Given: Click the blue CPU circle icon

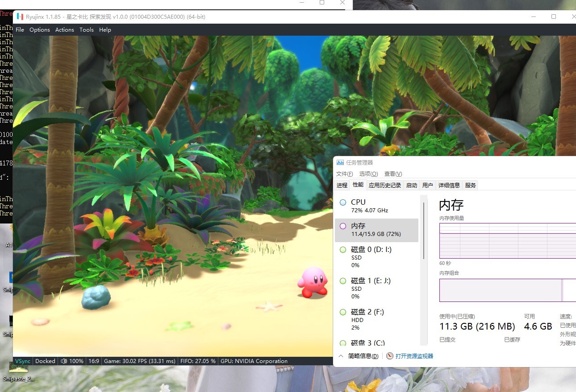Looking at the screenshot, I should [342, 202].
